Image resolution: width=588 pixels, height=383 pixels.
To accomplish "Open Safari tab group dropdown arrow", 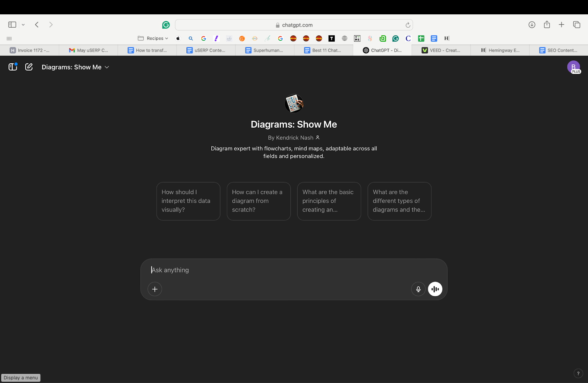I will 23,25.
